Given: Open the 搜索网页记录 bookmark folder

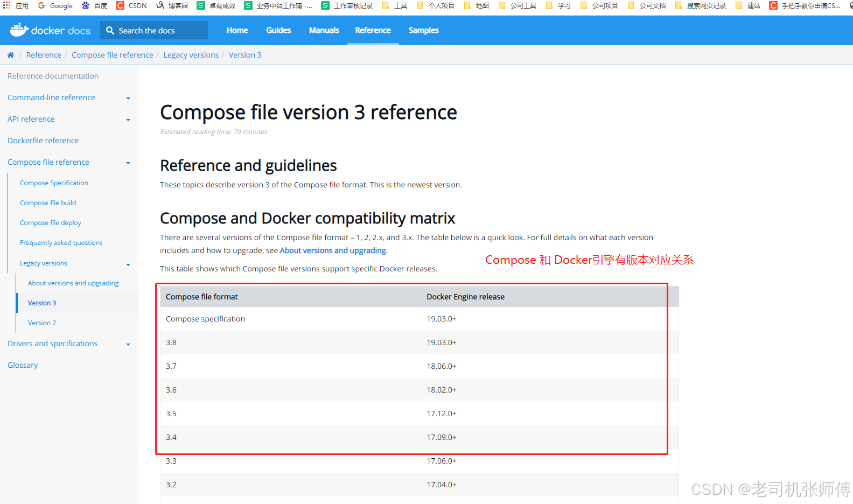Looking at the screenshot, I should pos(700,5).
